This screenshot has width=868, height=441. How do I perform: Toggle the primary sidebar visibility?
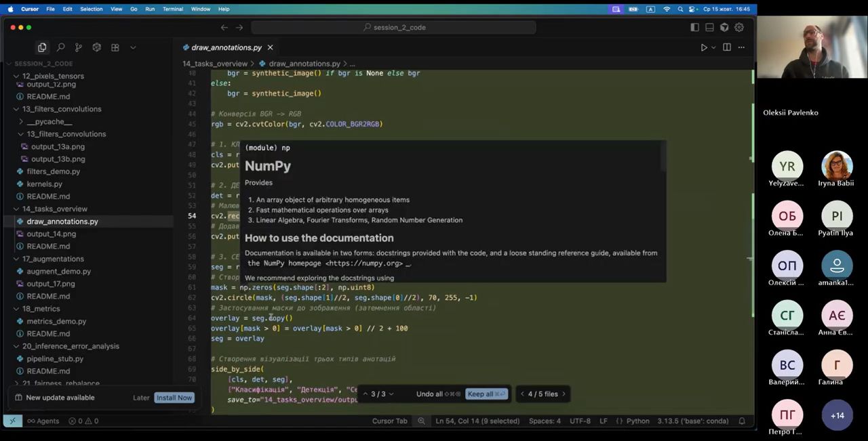coord(694,28)
